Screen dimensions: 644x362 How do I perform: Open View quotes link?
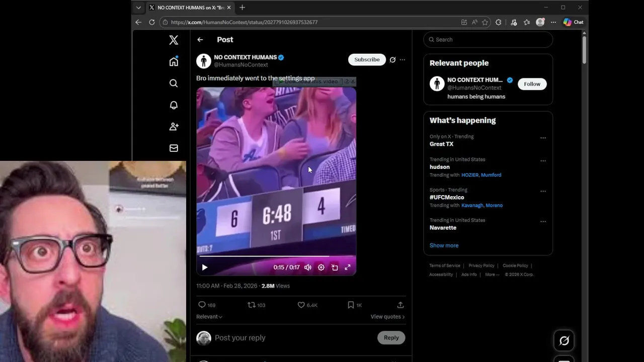click(387, 317)
